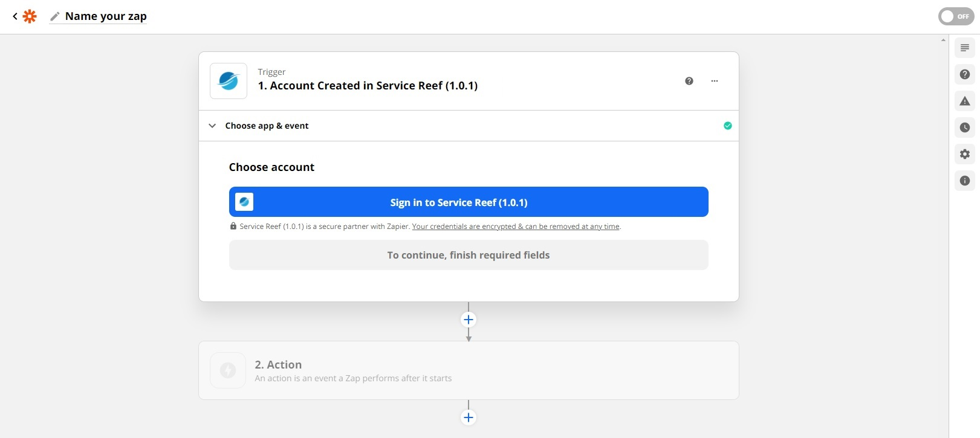Click the Choose account heading

(x=271, y=167)
